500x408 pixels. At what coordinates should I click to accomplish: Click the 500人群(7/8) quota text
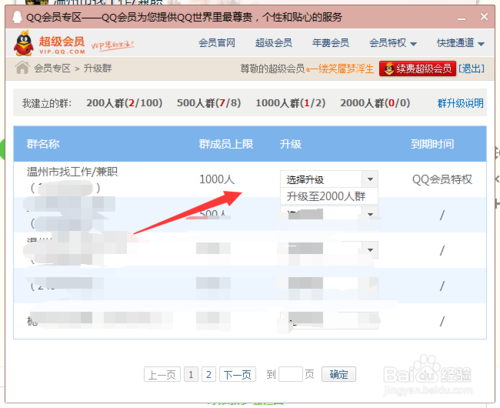click(209, 103)
